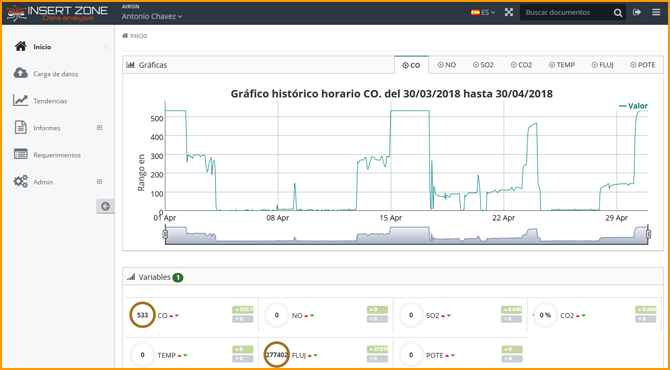The height and width of the screenshot is (370, 670).
Task: Open the Admin gears icon
Action: (21, 182)
